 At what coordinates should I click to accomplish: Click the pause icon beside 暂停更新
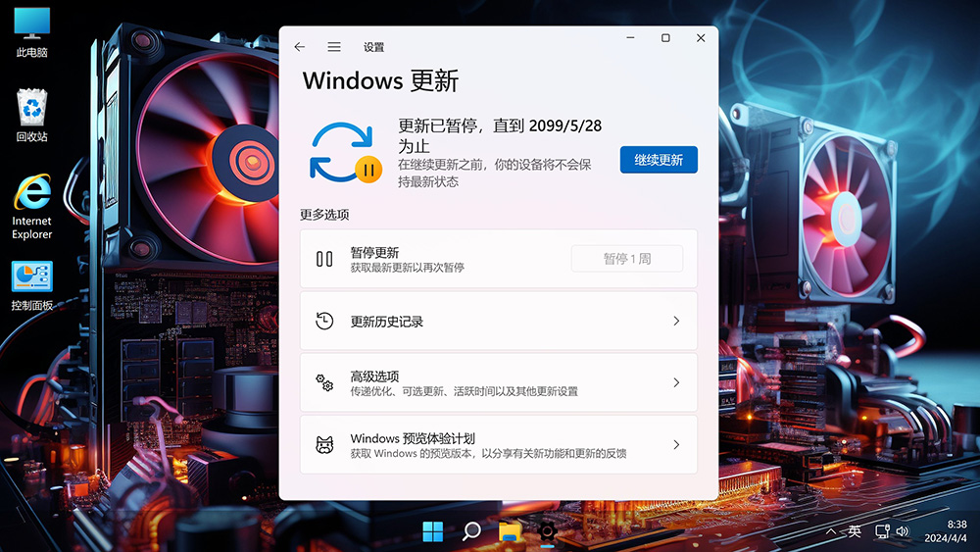pos(324,259)
